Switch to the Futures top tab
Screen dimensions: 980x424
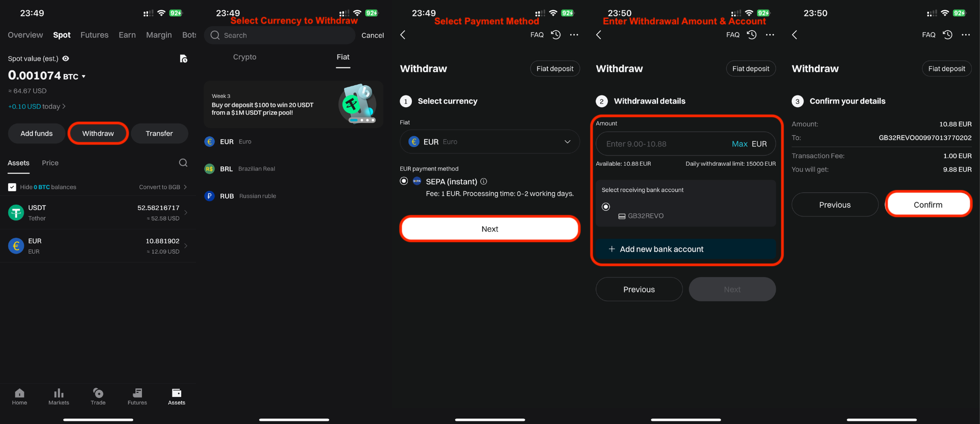point(94,35)
